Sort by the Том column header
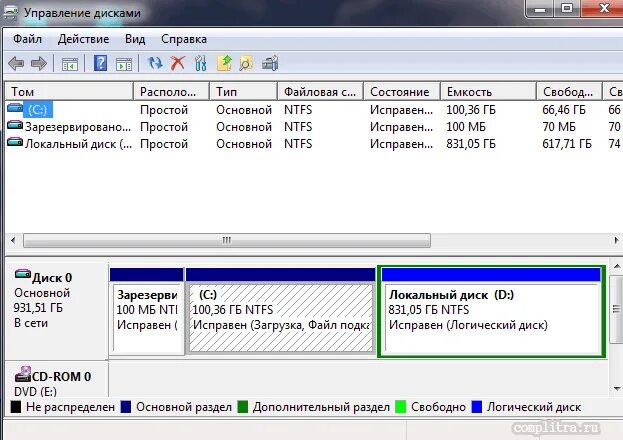 pyautogui.click(x=69, y=91)
